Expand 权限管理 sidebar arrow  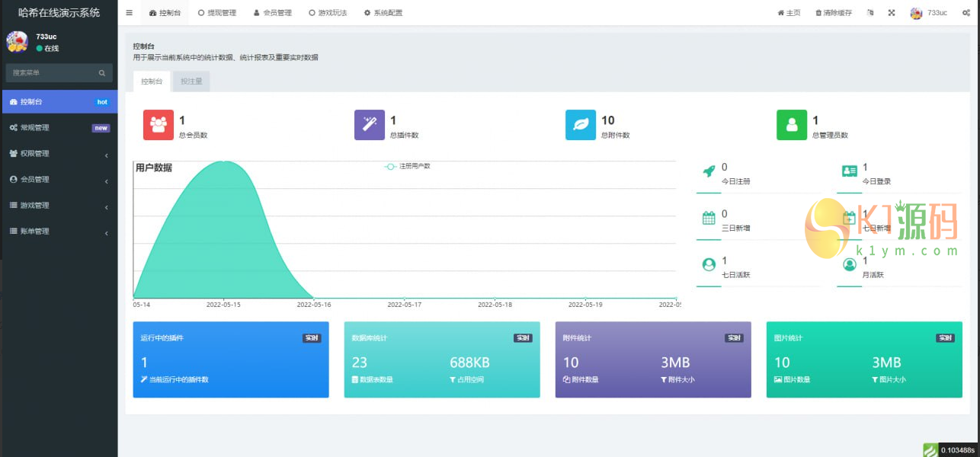click(106, 154)
